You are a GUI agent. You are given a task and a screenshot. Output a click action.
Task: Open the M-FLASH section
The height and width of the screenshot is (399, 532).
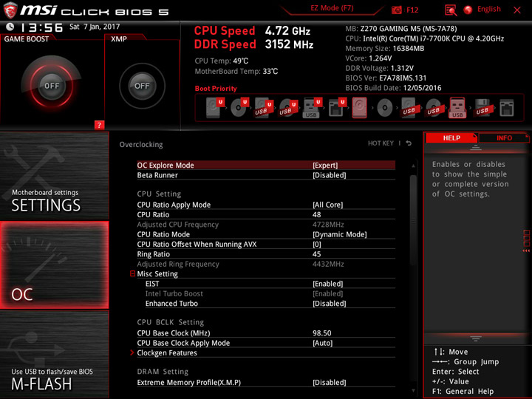(x=55, y=354)
